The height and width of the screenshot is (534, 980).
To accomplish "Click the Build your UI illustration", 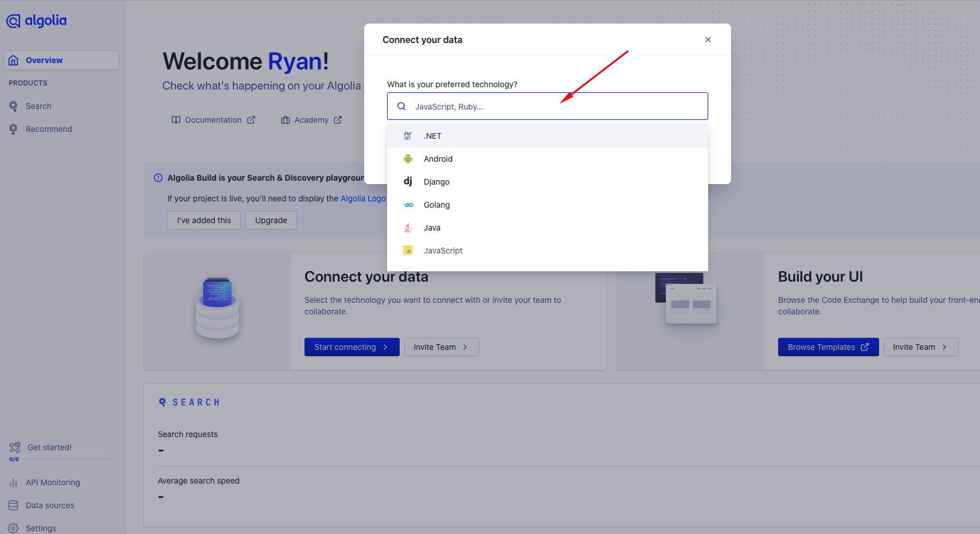I will click(686, 298).
